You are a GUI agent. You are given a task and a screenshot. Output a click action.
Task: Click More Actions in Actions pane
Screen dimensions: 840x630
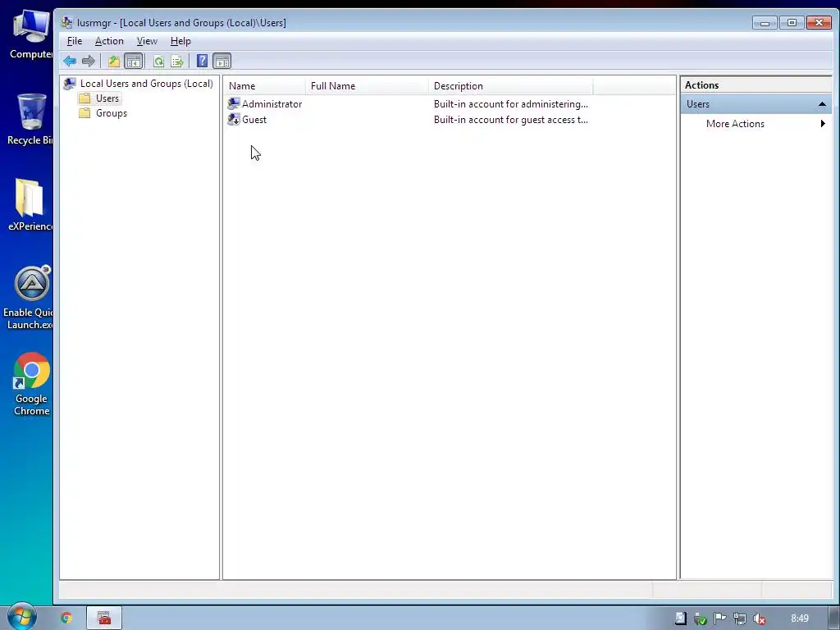[x=735, y=124]
